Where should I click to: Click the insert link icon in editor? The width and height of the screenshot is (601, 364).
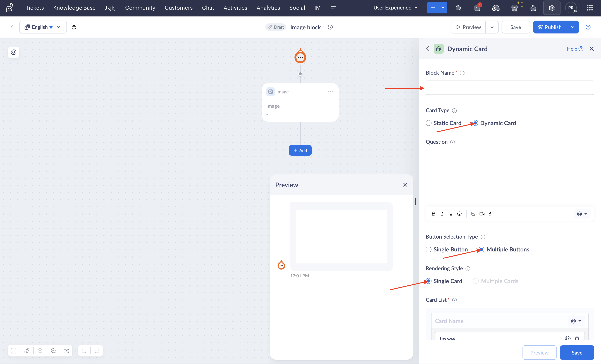tap(490, 214)
